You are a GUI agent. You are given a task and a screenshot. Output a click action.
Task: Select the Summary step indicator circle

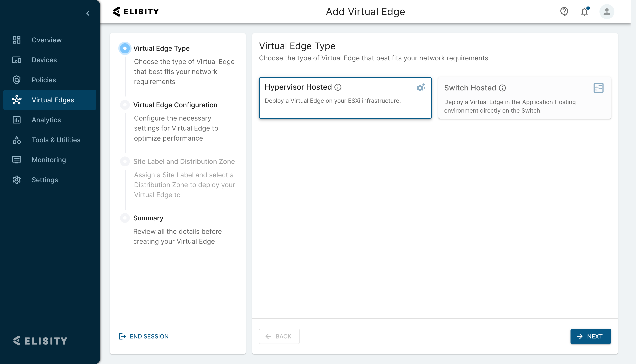125,218
